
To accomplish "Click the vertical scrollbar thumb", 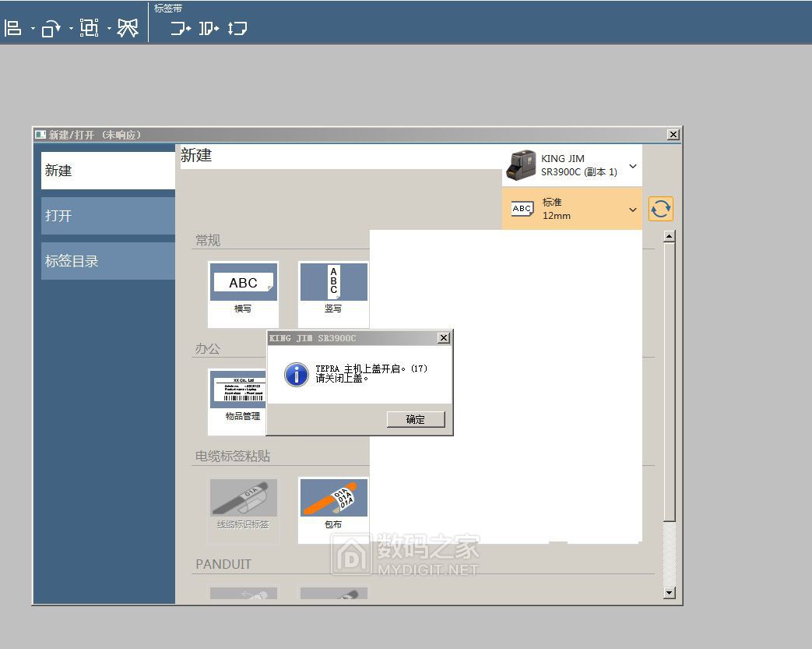I will point(669,382).
